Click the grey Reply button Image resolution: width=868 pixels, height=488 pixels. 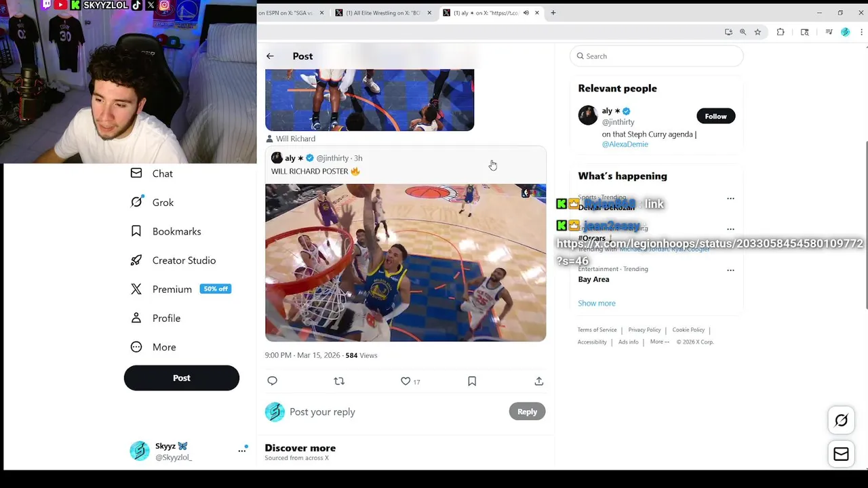click(x=527, y=411)
